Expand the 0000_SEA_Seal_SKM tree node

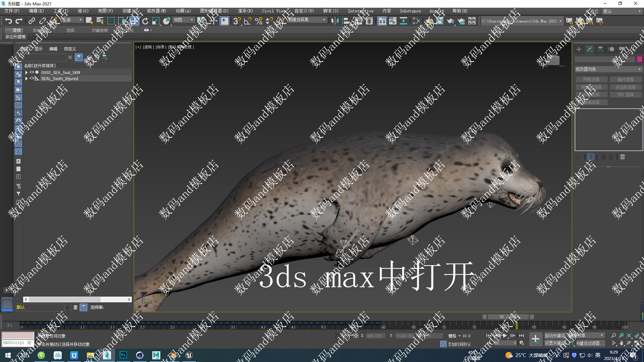tap(26, 72)
